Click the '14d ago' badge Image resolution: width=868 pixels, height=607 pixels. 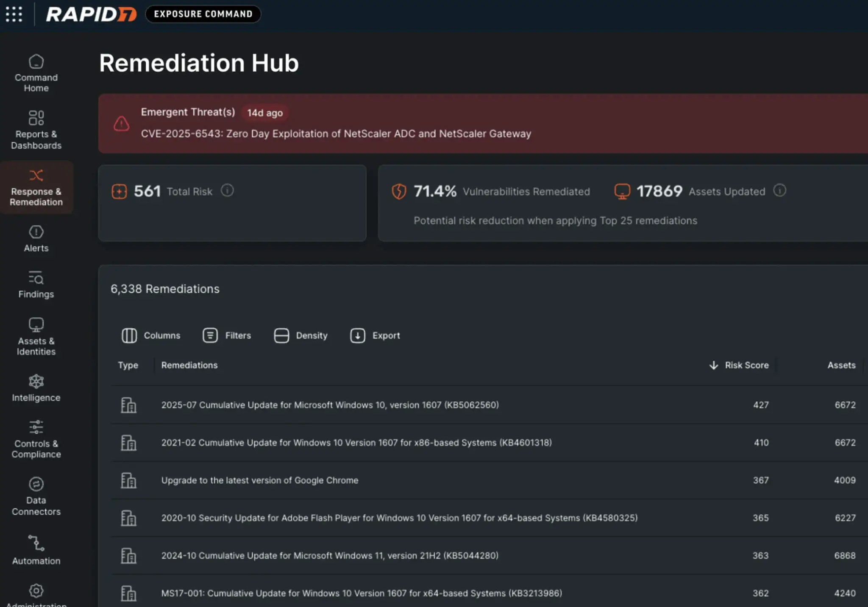click(x=265, y=113)
